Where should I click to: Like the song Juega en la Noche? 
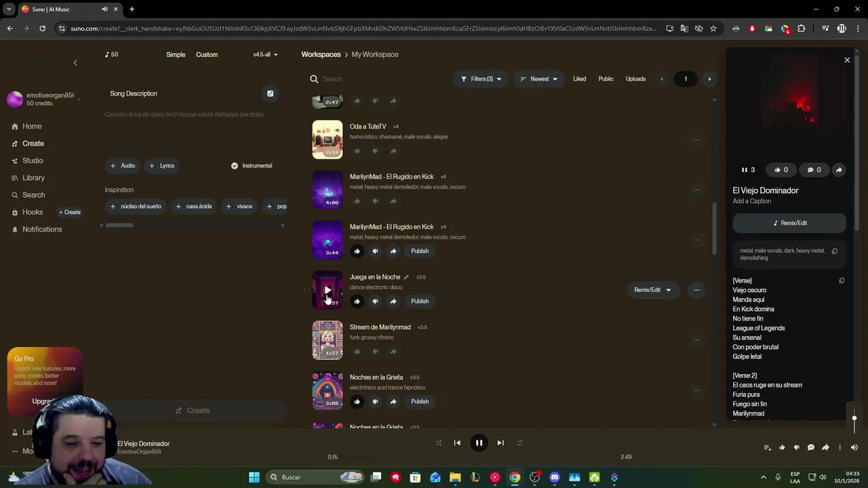point(357,301)
